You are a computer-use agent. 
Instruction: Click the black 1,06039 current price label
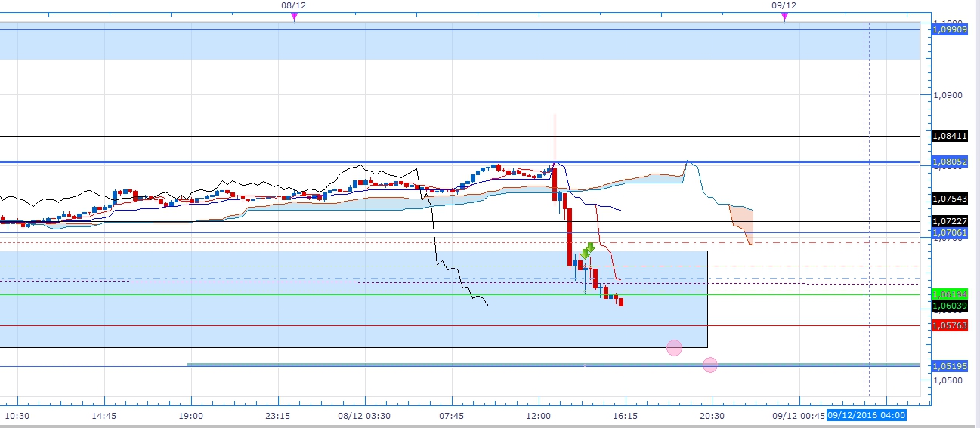point(950,305)
